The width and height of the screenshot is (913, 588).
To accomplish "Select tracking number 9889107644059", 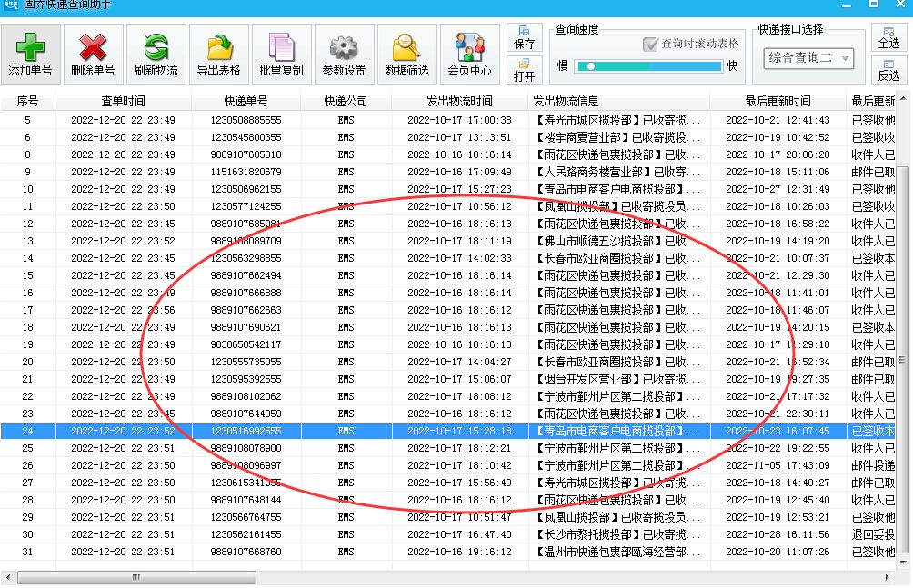I will point(246,414).
